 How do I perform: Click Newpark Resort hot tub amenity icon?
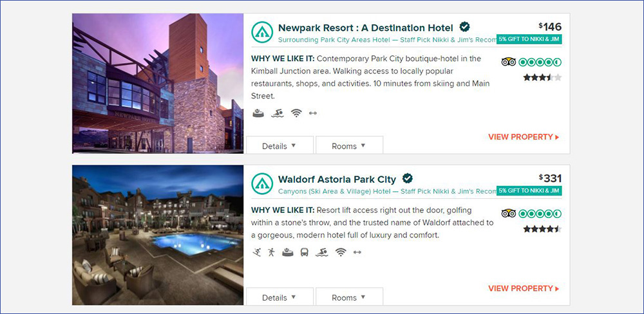[258, 113]
